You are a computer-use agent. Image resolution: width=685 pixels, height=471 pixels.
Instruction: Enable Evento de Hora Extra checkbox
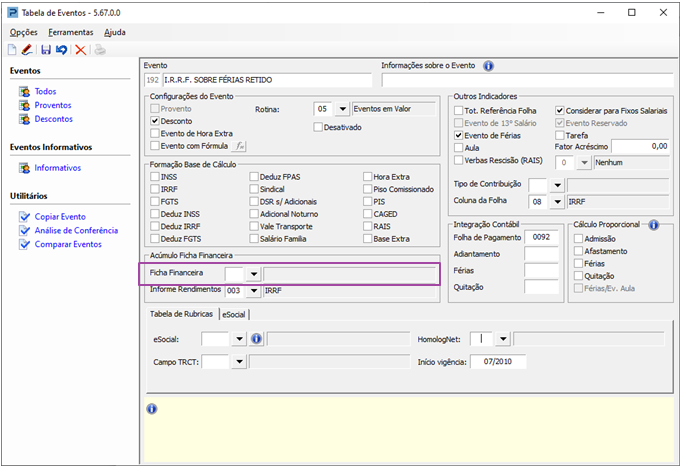pos(155,133)
